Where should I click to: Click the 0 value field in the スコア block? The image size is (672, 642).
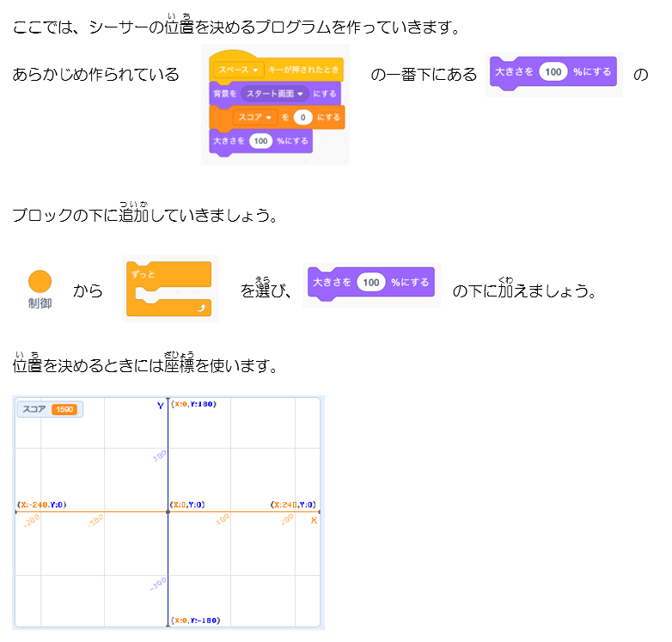click(x=302, y=117)
